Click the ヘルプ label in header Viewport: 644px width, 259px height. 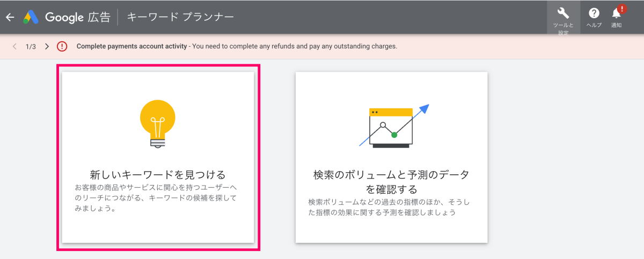pyautogui.click(x=594, y=25)
